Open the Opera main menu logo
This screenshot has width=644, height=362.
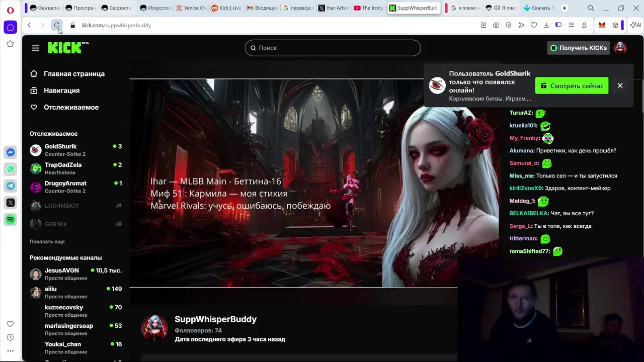click(x=10, y=10)
